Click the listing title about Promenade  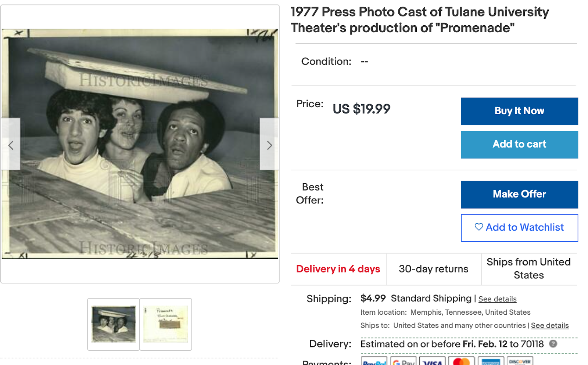(x=419, y=20)
